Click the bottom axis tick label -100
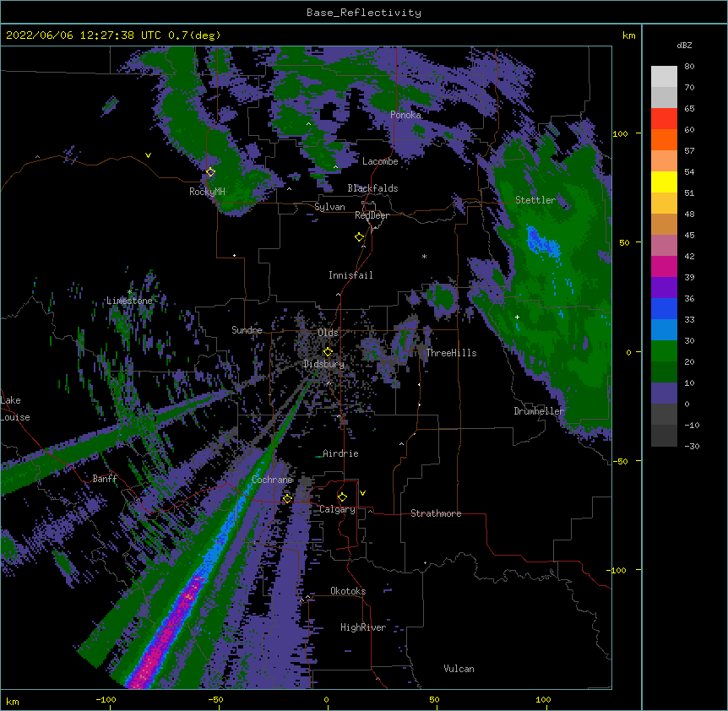 click(x=106, y=699)
